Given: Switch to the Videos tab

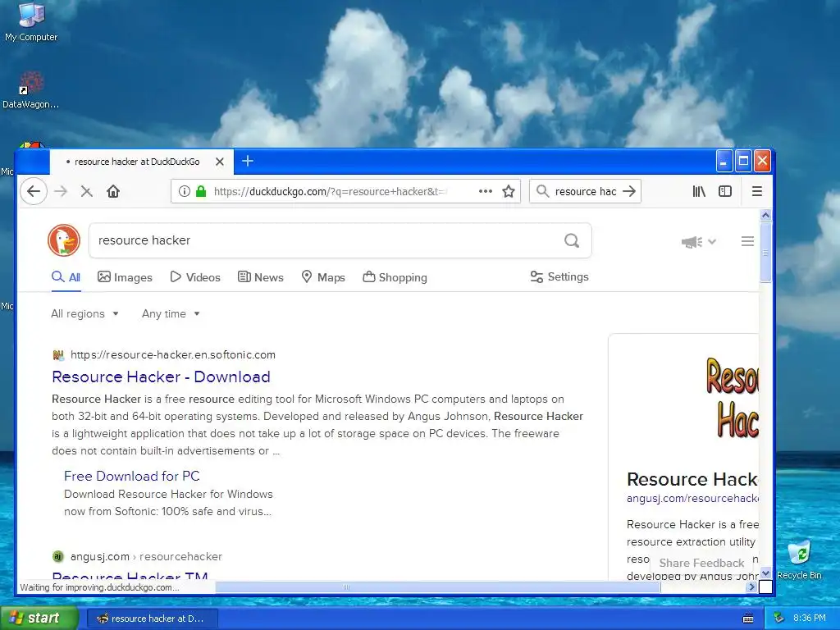Looking at the screenshot, I should pyautogui.click(x=195, y=277).
